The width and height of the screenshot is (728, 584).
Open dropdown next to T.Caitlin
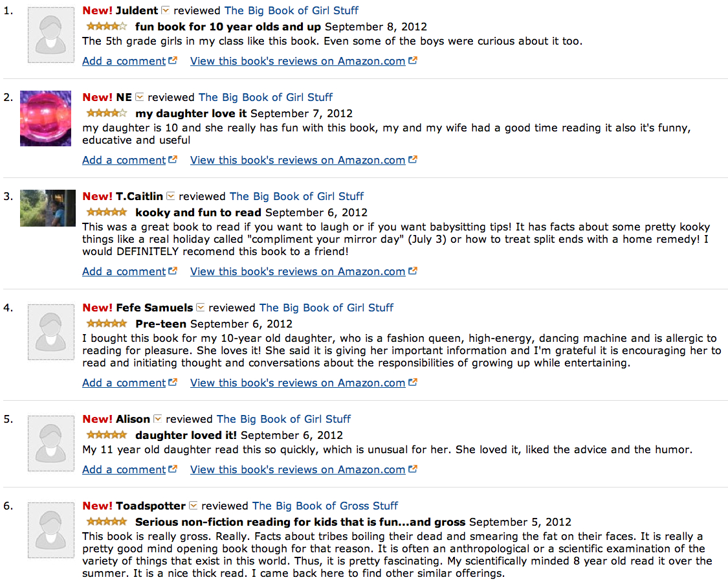point(171,196)
